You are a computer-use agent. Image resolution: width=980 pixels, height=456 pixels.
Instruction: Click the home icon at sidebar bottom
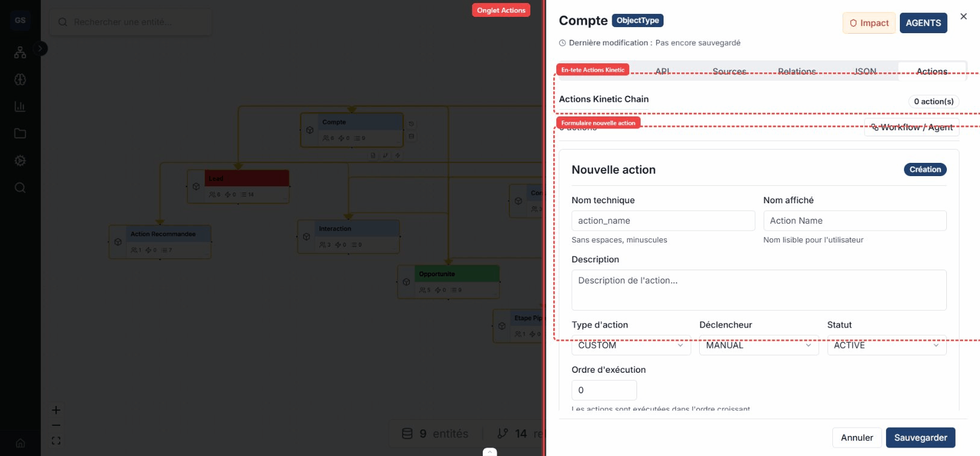[x=20, y=443]
